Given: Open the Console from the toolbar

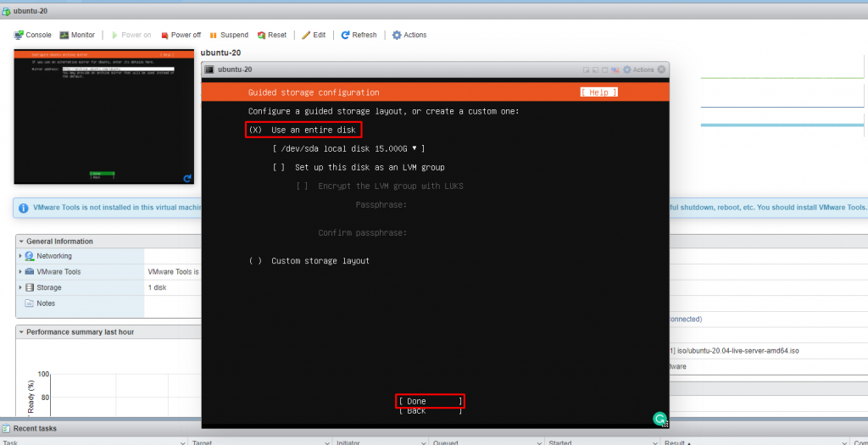Looking at the screenshot, I should click(x=33, y=35).
